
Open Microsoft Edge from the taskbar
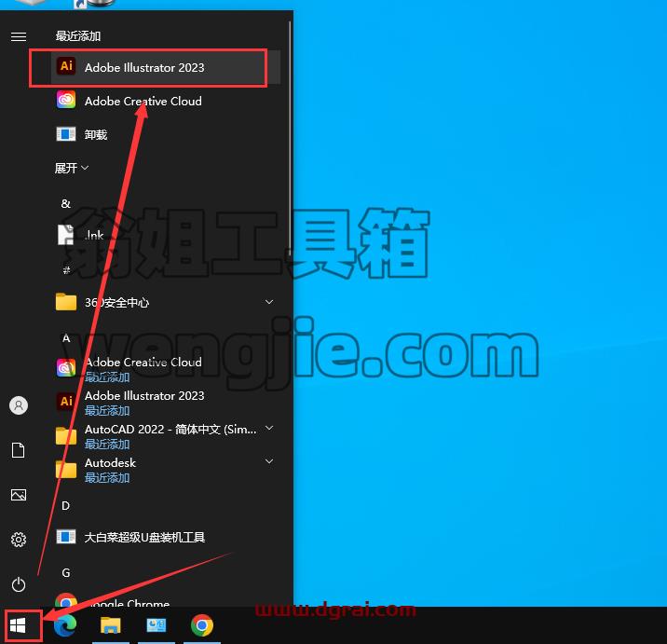(x=65, y=625)
